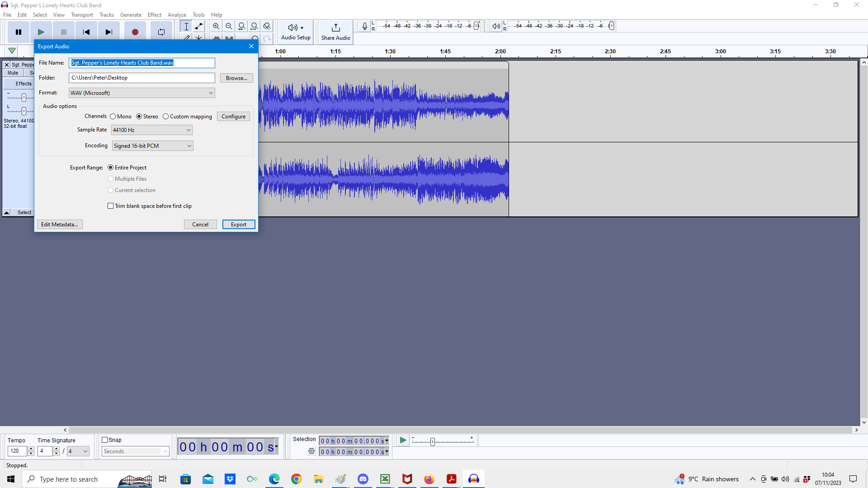Image resolution: width=868 pixels, height=488 pixels.
Task: Open Audio Setup in the toolbar
Action: point(295,32)
